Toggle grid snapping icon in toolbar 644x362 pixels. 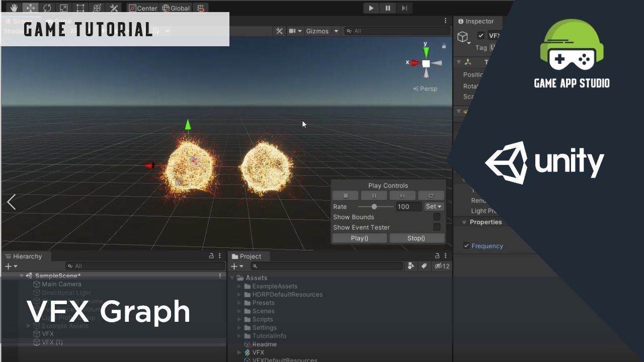point(201,8)
